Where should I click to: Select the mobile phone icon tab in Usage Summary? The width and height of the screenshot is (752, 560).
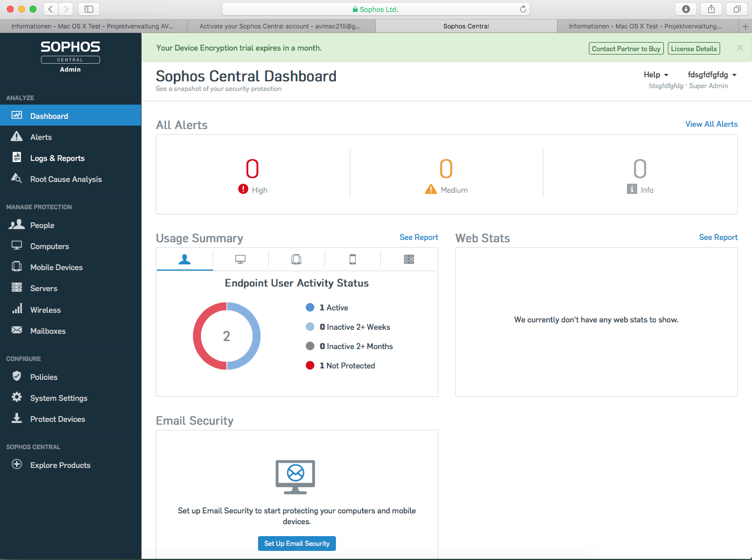(x=352, y=259)
